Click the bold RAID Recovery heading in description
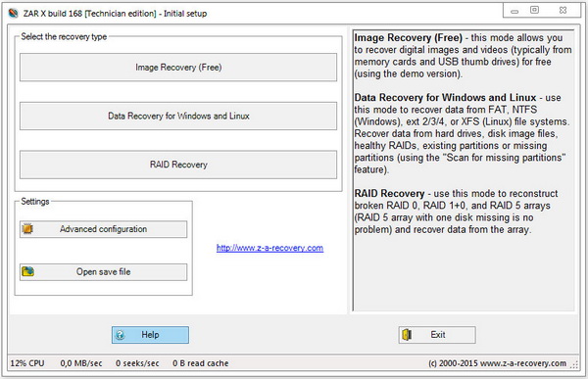588x379 pixels. 389,194
